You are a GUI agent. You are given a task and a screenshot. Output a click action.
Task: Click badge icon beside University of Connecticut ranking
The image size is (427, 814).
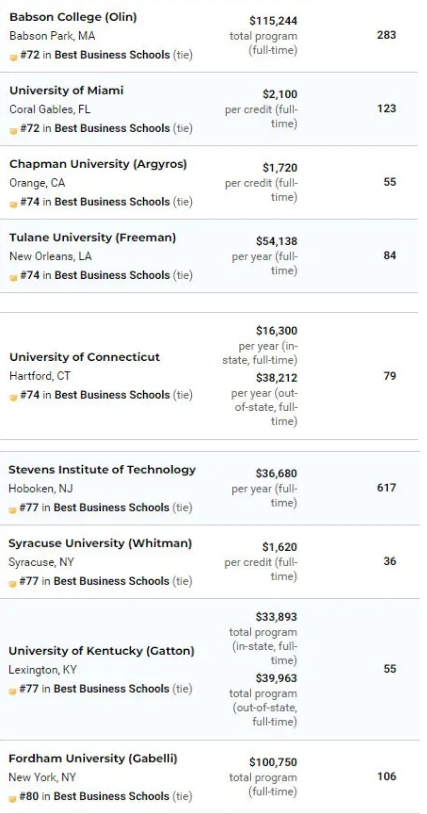coord(14,397)
